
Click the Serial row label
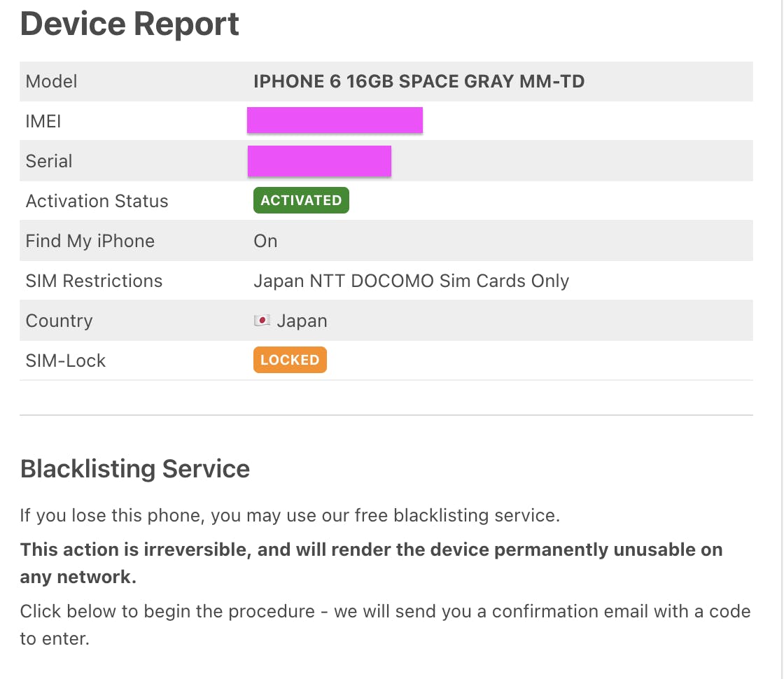49,161
